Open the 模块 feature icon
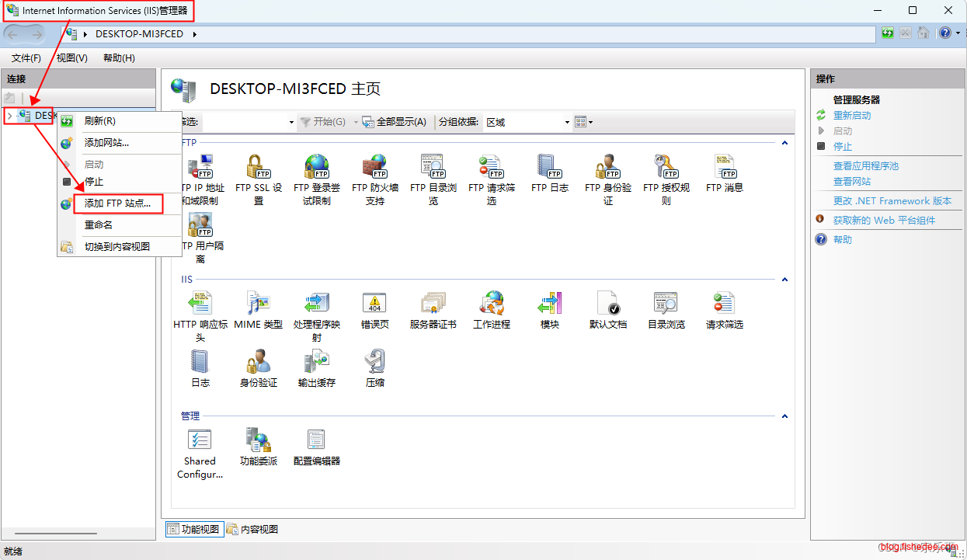Image resolution: width=967 pixels, height=560 pixels. (549, 304)
